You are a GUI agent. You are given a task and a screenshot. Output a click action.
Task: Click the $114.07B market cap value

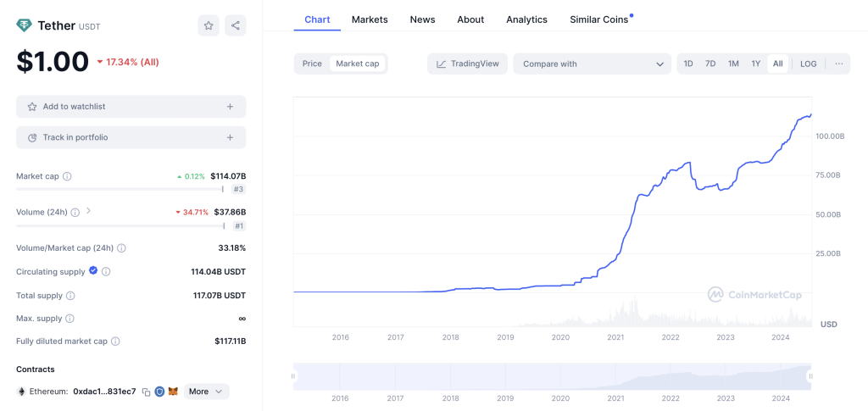(x=228, y=176)
